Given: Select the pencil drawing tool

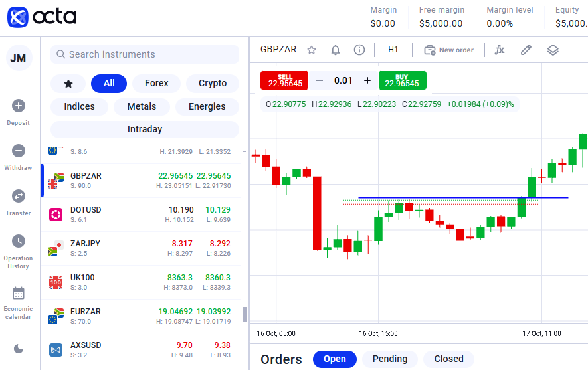Looking at the screenshot, I should (526, 50).
